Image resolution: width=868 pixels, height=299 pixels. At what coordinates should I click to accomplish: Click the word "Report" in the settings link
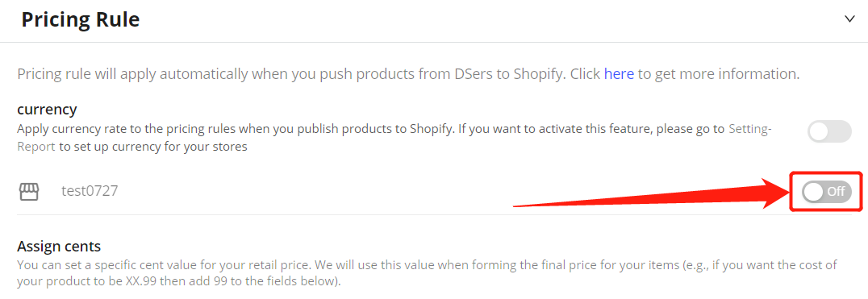coord(36,147)
